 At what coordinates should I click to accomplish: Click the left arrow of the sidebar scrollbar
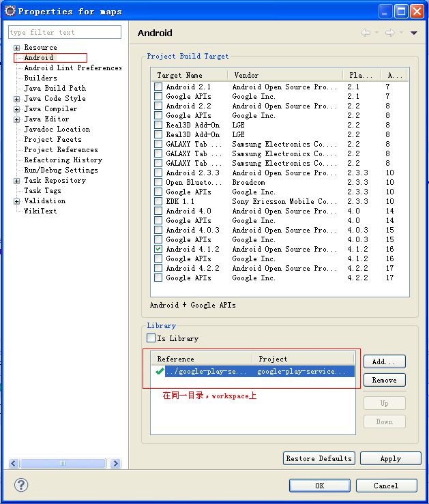pos(14,463)
